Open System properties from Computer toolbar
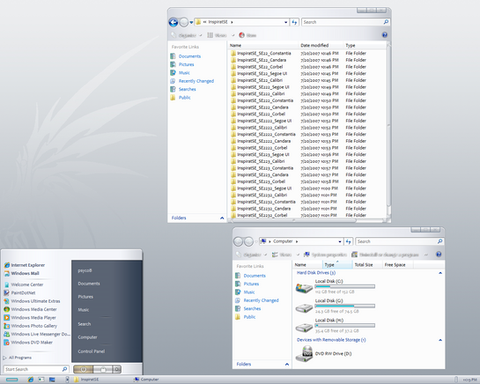The width and height of the screenshot is (480, 384). (x=325, y=255)
